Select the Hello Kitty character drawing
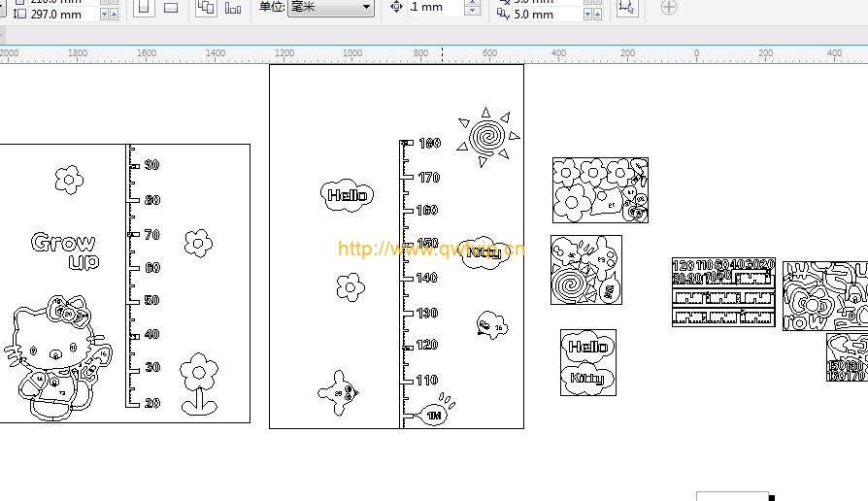Screen dimensions: 868x501 tap(57, 357)
